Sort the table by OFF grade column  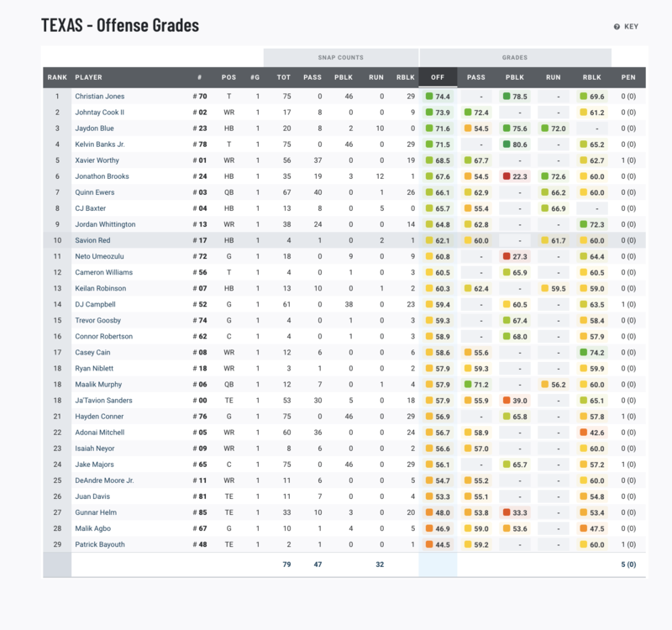(438, 77)
